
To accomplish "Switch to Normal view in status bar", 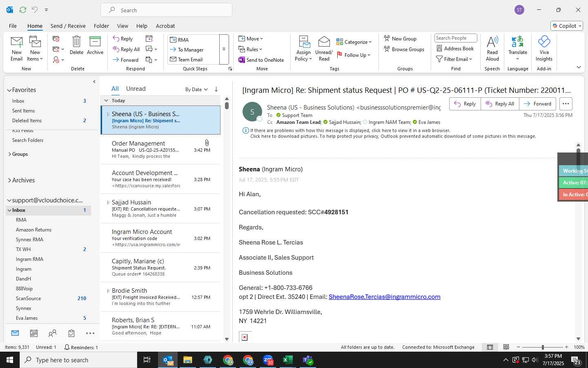I will [490, 347].
